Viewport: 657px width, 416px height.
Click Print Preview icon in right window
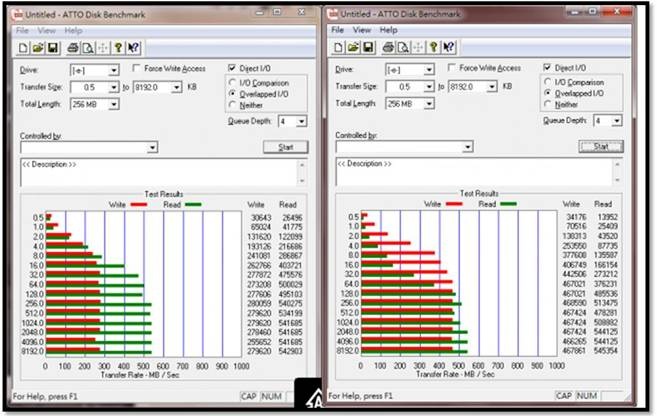(x=403, y=47)
